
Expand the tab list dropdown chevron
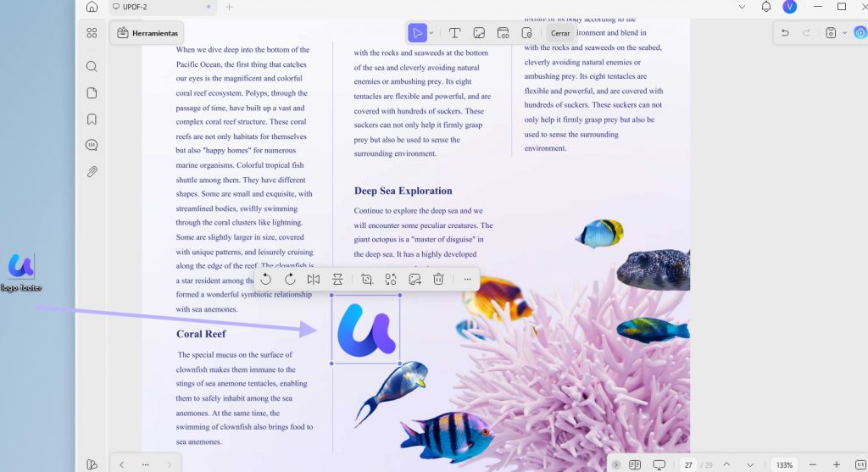pos(742,7)
